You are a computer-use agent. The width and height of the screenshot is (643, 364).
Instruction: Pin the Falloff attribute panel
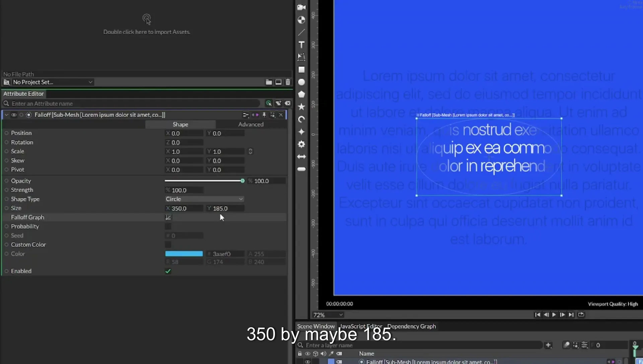pos(264,115)
